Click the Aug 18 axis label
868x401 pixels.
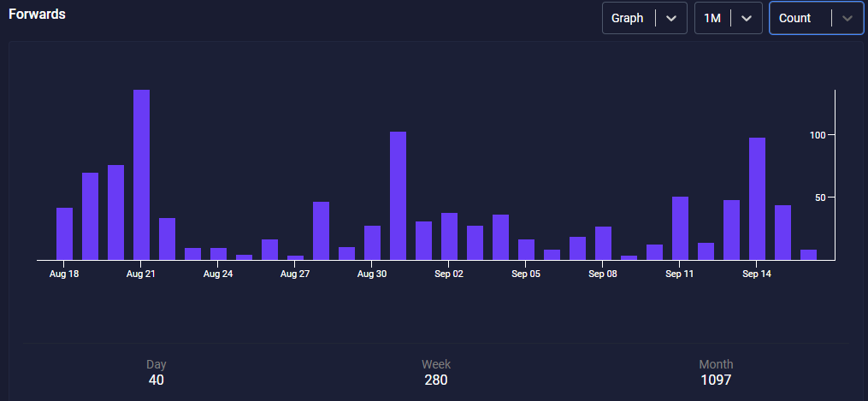tap(64, 274)
